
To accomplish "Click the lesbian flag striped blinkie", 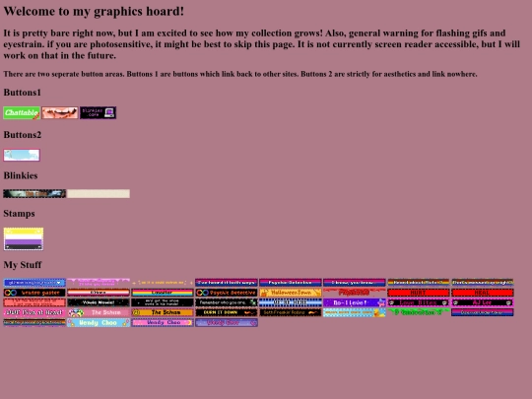I will (x=99, y=293).
